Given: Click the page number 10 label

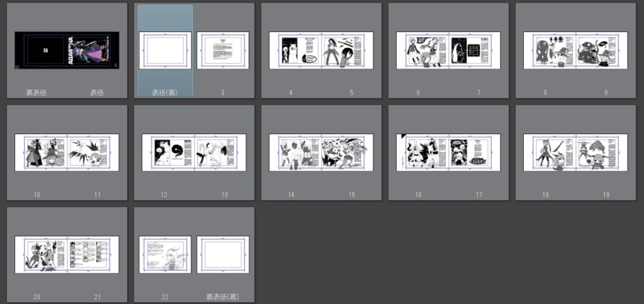Looking at the screenshot, I should click(37, 194).
